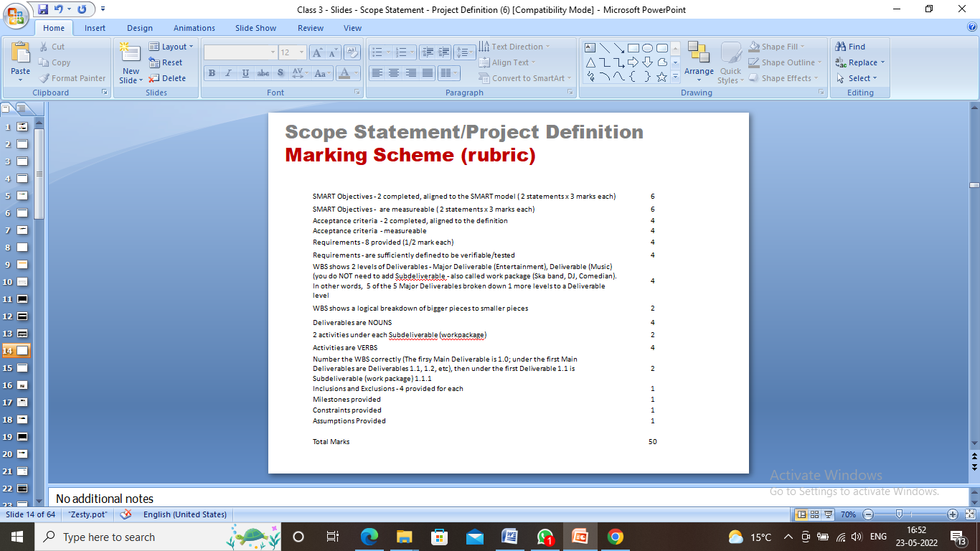Save using the Quick Access floppy icon
Viewport: 980px width, 551px height.
[x=43, y=9]
